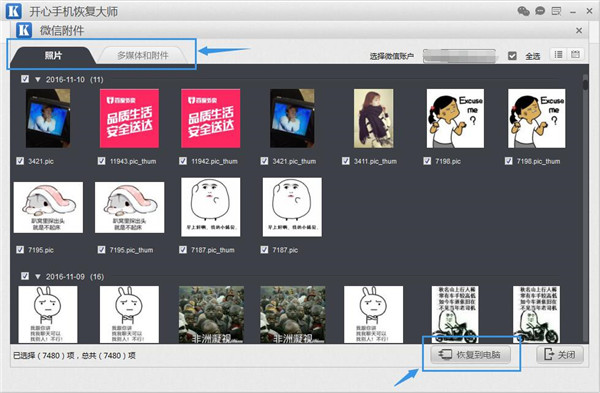Uncheck the 3421.pic checkbox
The image size is (600, 393).
tap(20, 161)
